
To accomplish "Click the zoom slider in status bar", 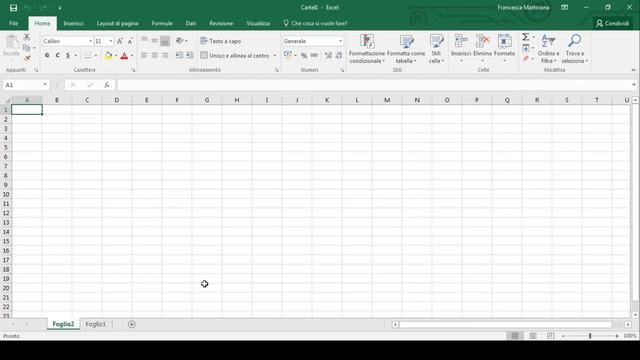I will click(x=590, y=336).
